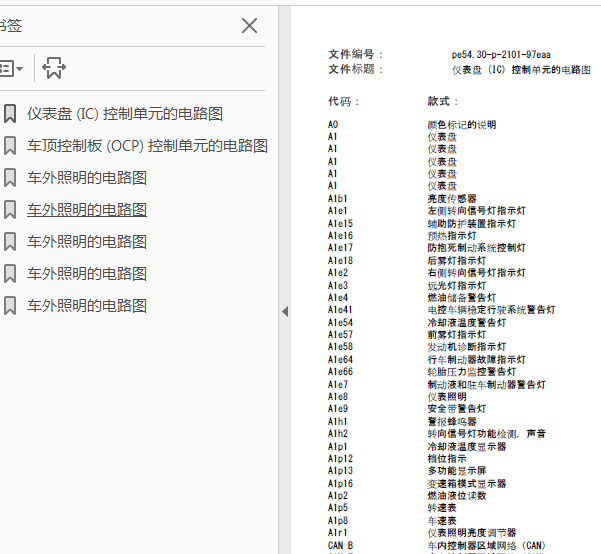Select code A1h1
601x554 pixels.
(338, 421)
